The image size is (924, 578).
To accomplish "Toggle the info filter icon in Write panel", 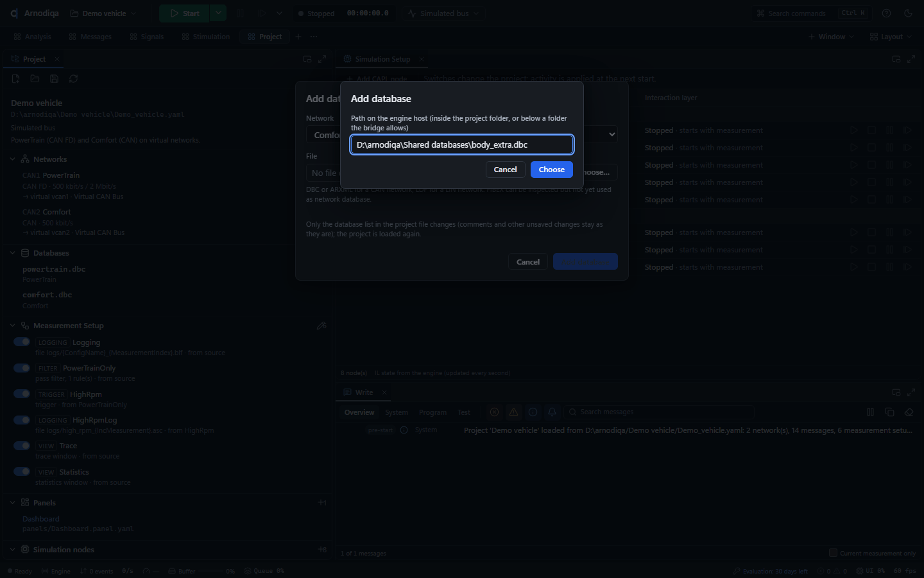I will 533,412.
